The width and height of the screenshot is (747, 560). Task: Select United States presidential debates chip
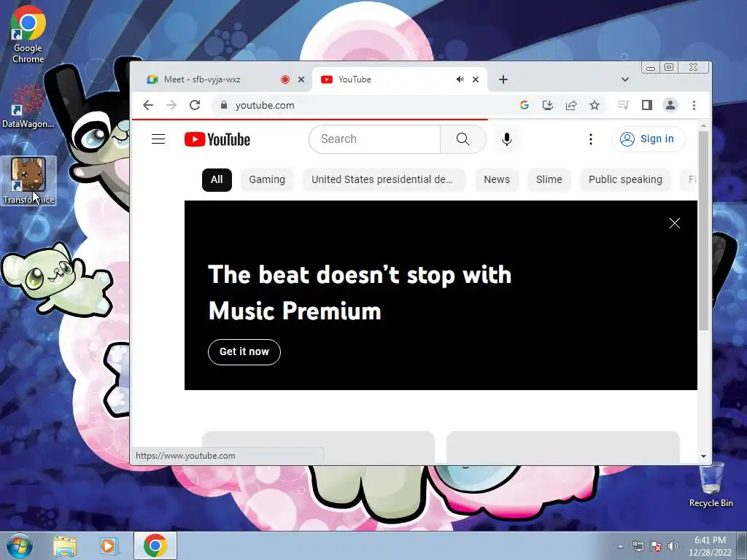(384, 180)
